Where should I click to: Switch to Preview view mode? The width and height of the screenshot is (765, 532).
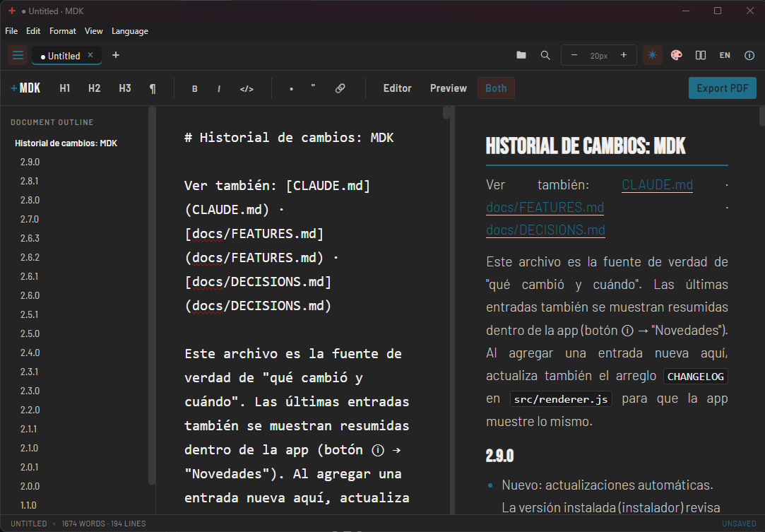pyautogui.click(x=449, y=88)
